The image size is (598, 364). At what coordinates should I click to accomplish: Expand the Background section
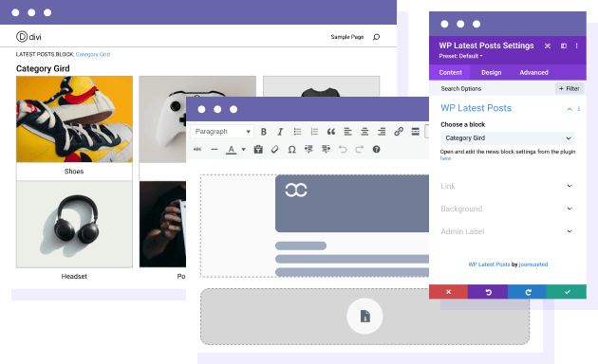tap(507, 209)
